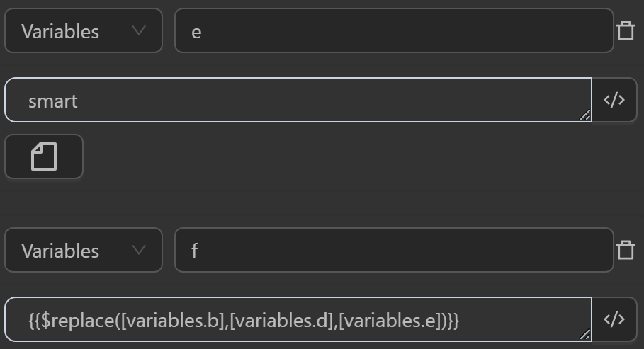Delete variable e with its trash icon
This screenshot has height=349, width=644.
[626, 31]
